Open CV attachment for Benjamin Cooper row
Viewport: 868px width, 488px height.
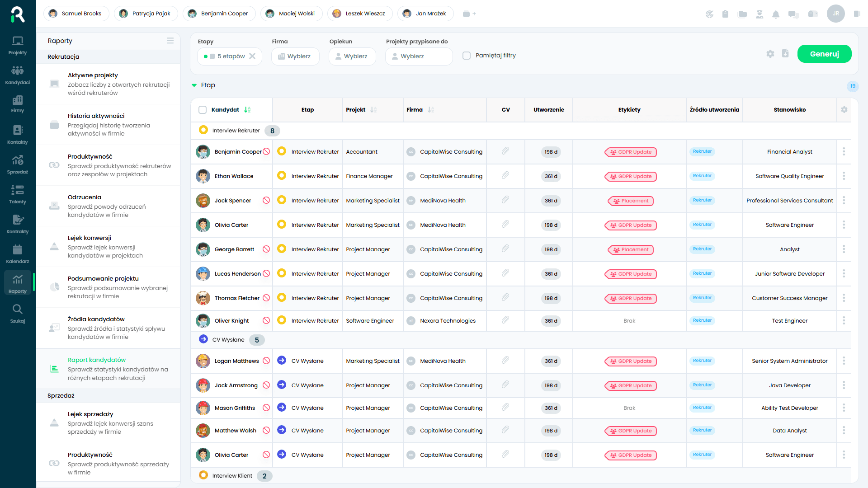click(x=505, y=151)
